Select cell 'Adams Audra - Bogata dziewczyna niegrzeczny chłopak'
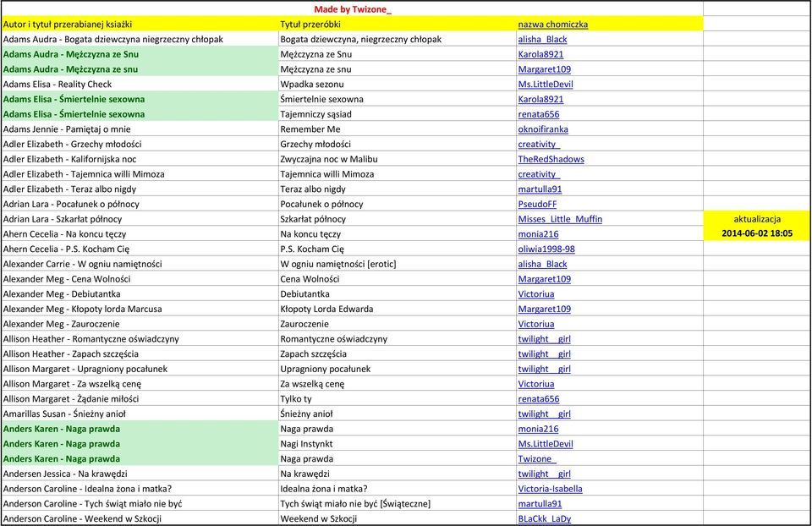The width and height of the screenshot is (812, 526). click(x=140, y=40)
